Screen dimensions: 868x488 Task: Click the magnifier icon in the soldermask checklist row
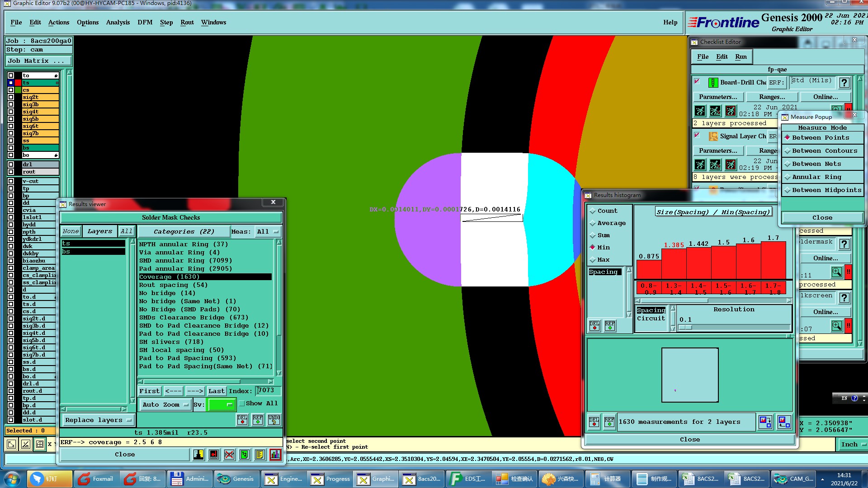point(836,272)
